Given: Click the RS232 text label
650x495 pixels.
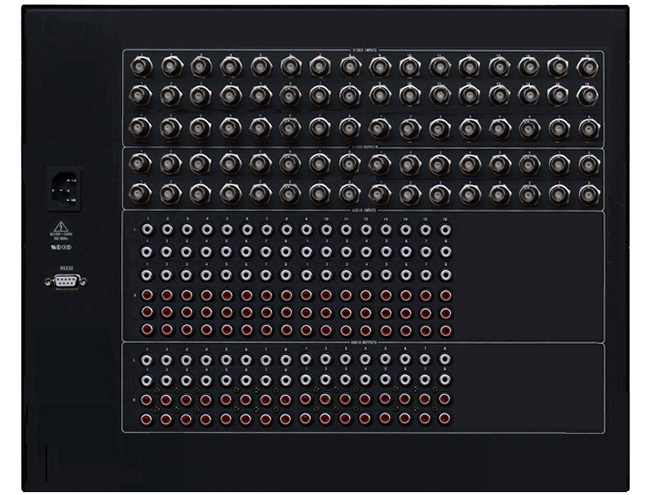Looking at the screenshot, I should (66, 268).
